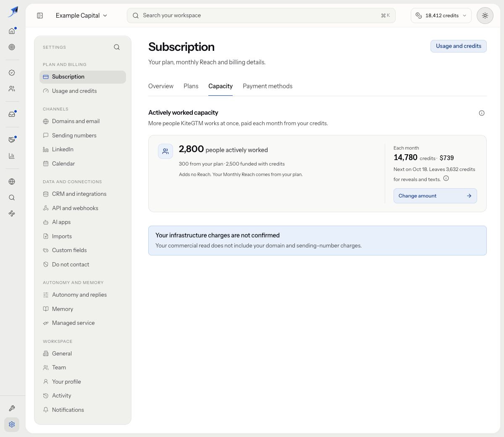Open the globe icon in left rail
The image size is (504, 437).
pyautogui.click(x=12, y=182)
